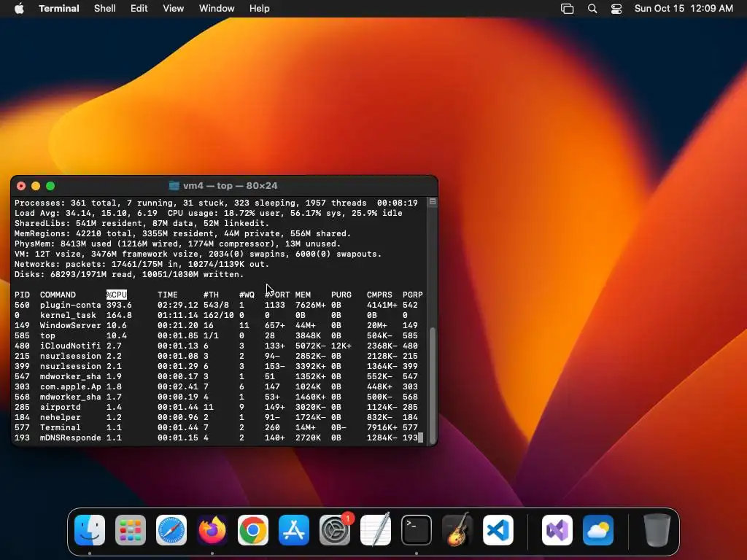Click the window title 'vm4 — top — 80×24'
The height and width of the screenshot is (560, 747).
pyautogui.click(x=230, y=186)
